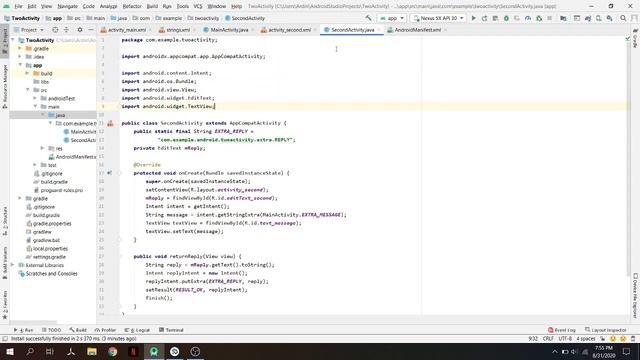Toggle the Structure side tab
Screen dimensions: 640x360
point(5,220)
